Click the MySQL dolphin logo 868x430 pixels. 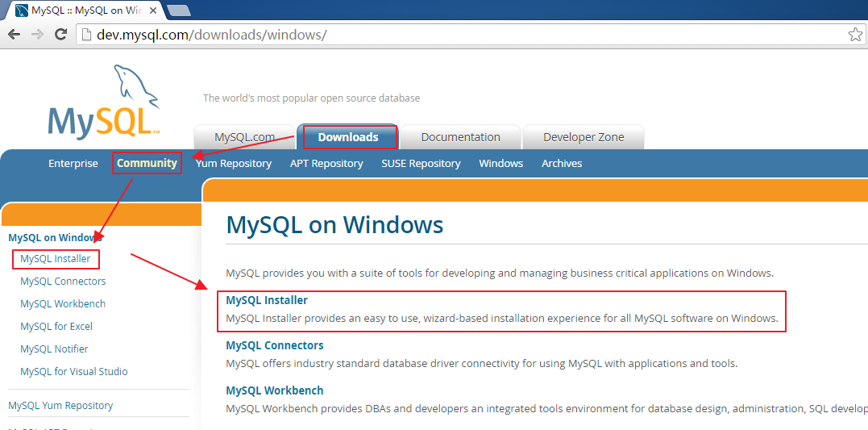105,100
